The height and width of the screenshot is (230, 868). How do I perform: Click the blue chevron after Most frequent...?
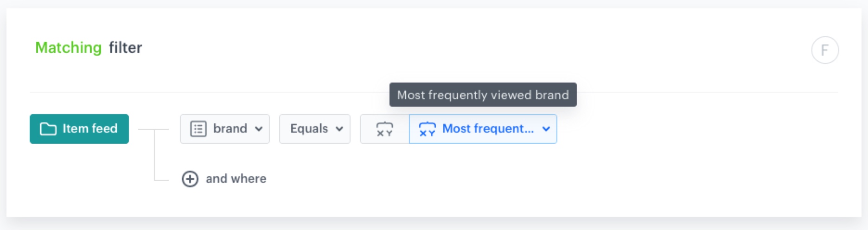pyautogui.click(x=546, y=129)
